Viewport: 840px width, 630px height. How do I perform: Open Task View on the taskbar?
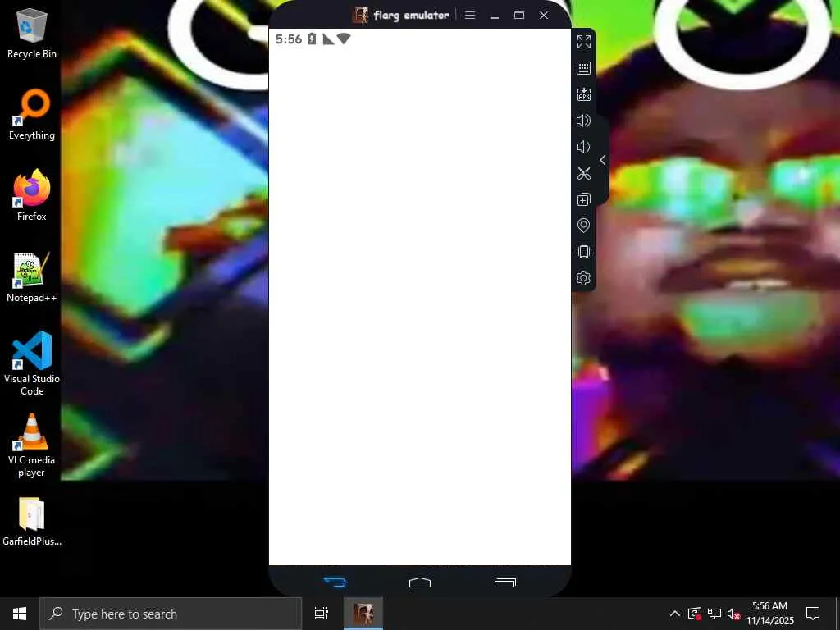322,614
